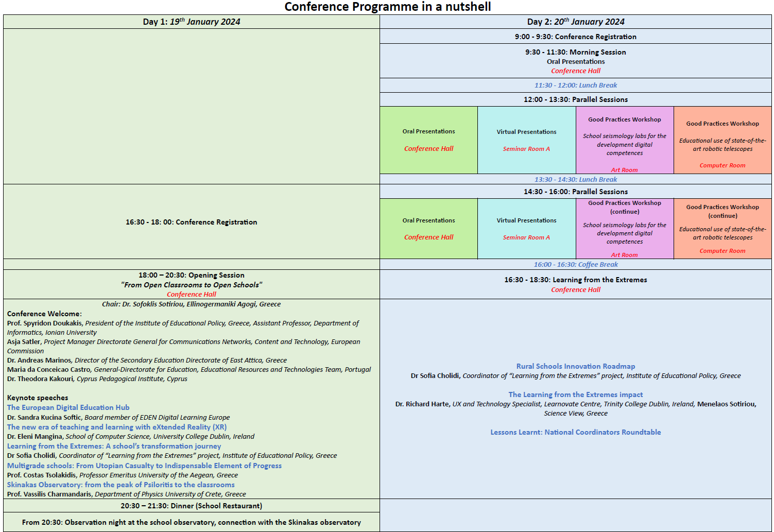The width and height of the screenshot is (774, 532).
Task: Click orange robotic telescopes workshop cell marked '(continue)'
Action: tap(722, 229)
